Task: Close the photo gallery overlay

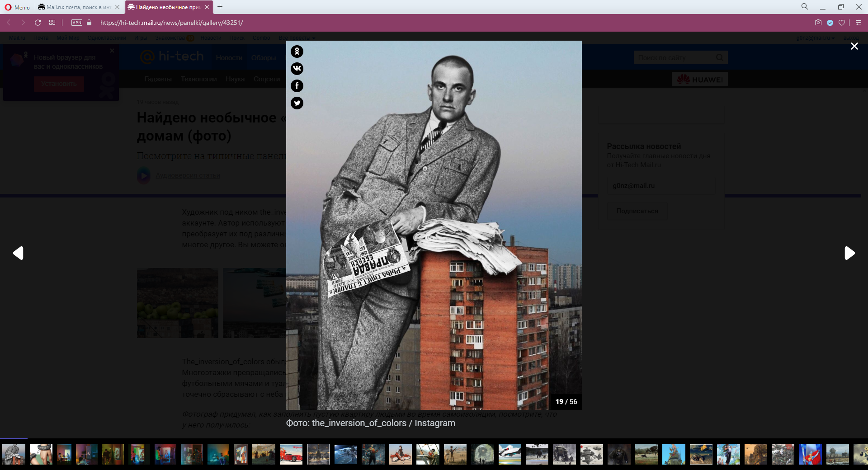Action: [854, 46]
